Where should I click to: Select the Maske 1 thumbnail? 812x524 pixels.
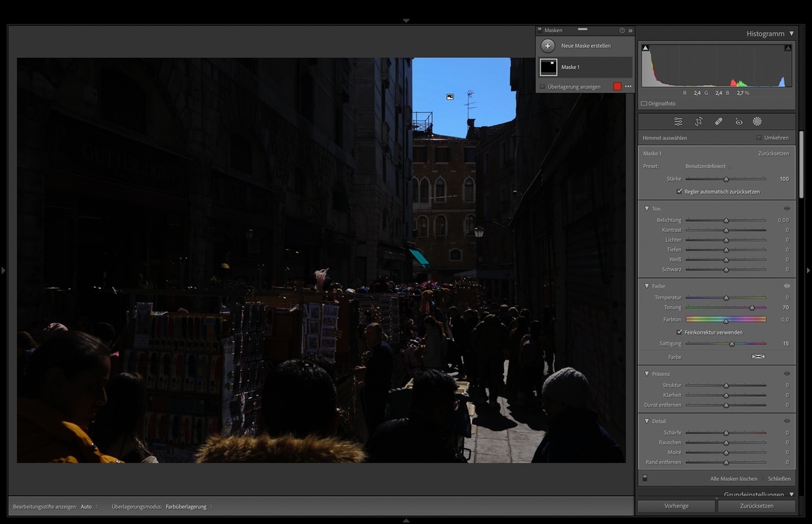click(x=549, y=67)
